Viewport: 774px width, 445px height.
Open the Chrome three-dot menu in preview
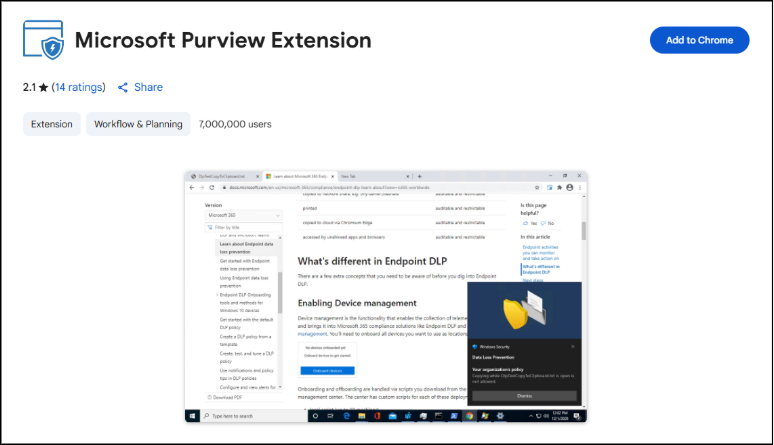point(582,187)
